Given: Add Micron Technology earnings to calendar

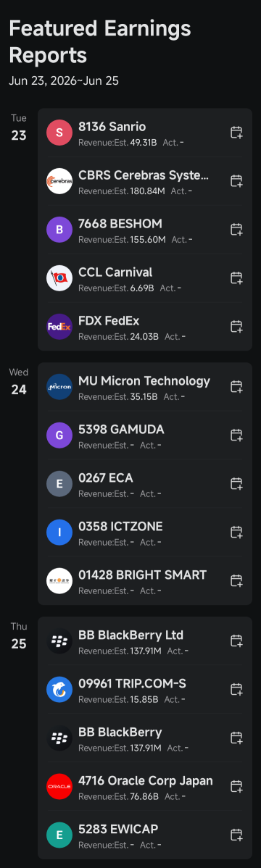Looking at the screenshot, I should [x=236, y=386].
